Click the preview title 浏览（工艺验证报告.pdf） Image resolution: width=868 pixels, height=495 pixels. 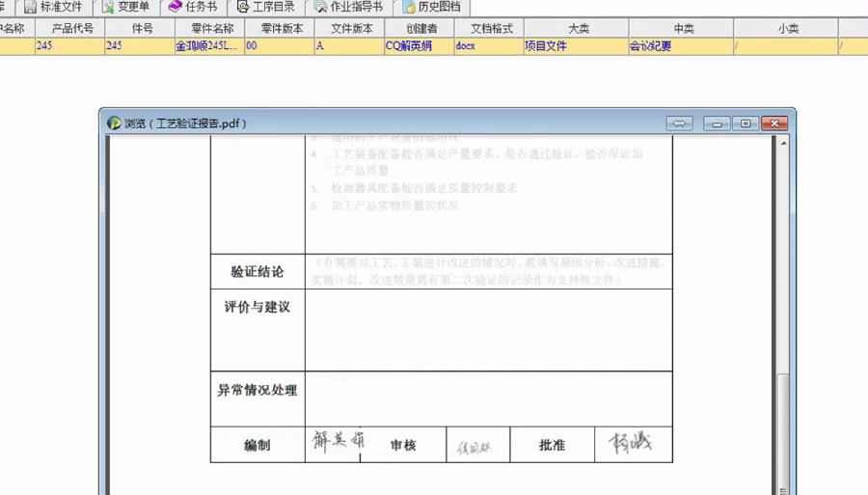(185, 124)
